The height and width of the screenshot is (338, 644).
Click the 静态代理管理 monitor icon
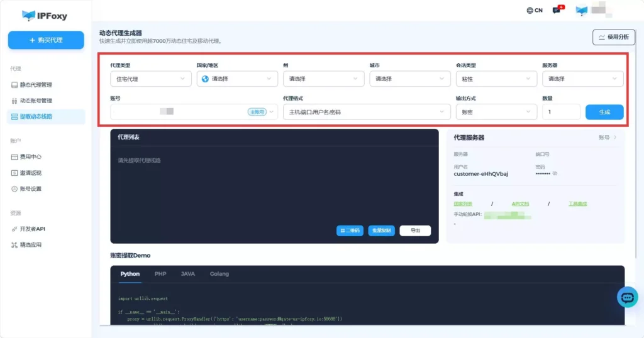click(14, 85)
